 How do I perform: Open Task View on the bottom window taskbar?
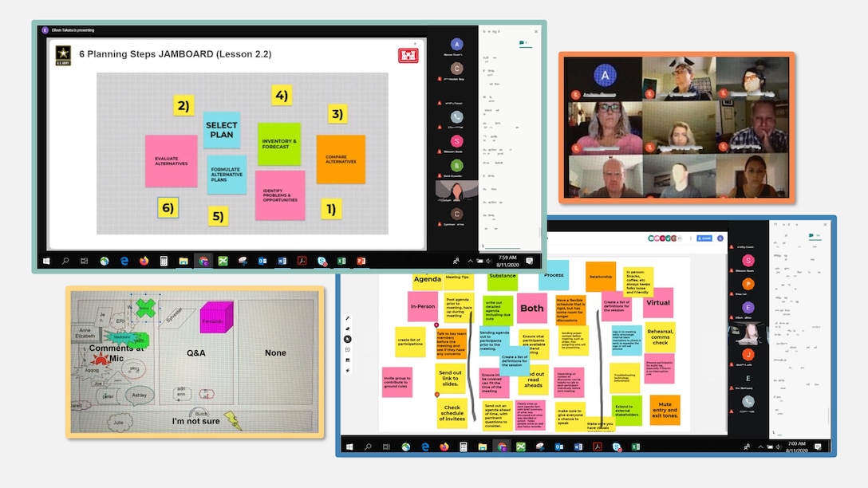click(x=386, y=447)
